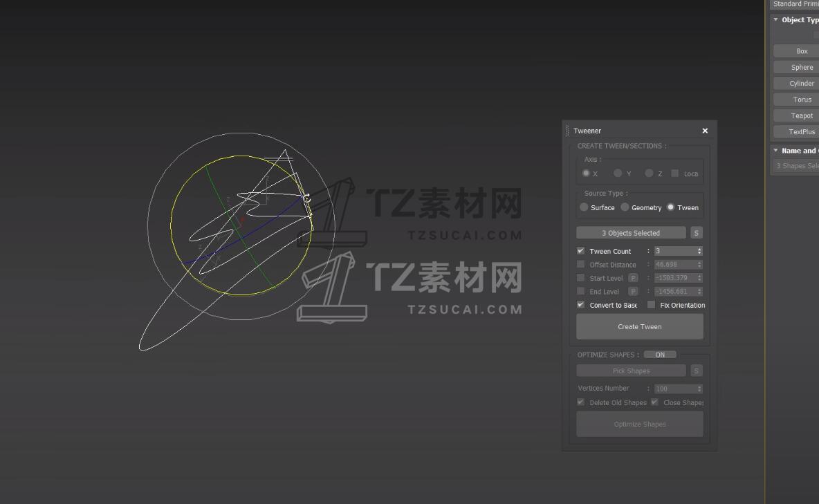Viewport: 819px width, 504px height.
Task: Toggle the Delete Old Shapes checkbox
Action: [x=580, y=402]
